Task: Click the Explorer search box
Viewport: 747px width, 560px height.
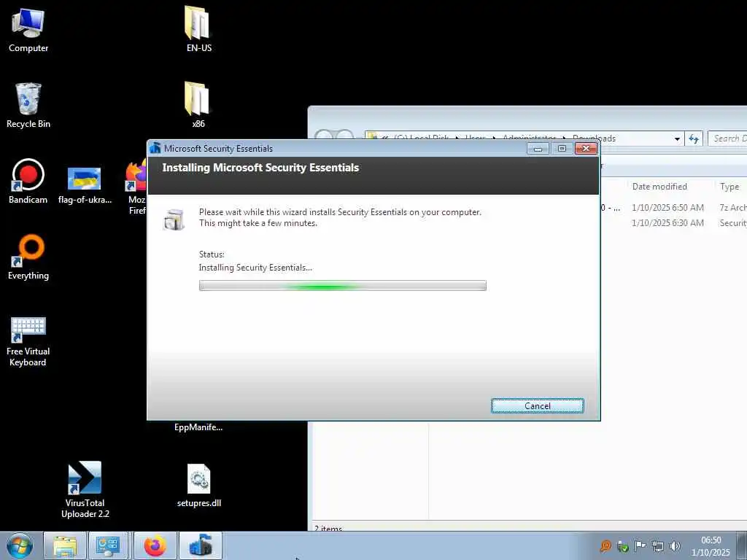Action: pyautogui.click(x=727, y=139)
